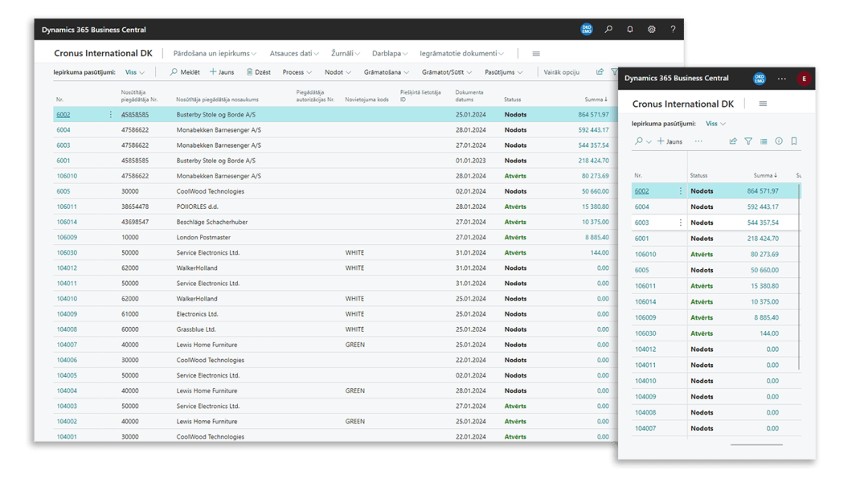868x478 pixels.
Task: Expand the Pārdošana un iepirkums menu
Action: tap(215, 54)
